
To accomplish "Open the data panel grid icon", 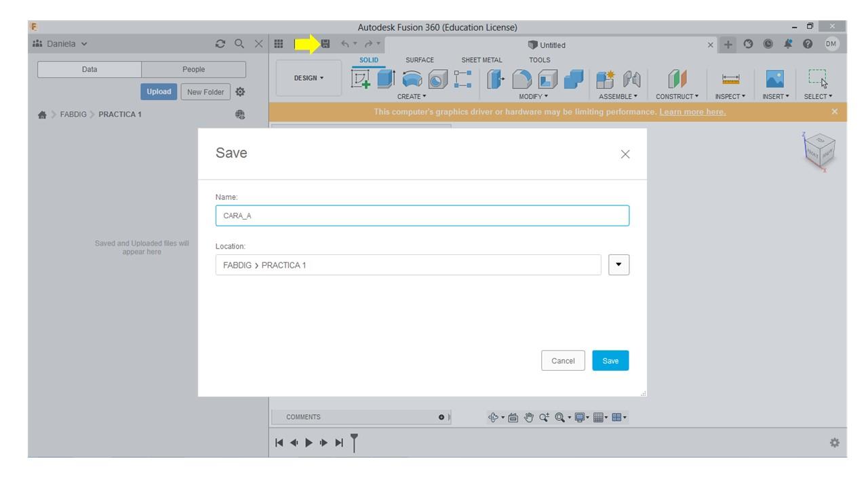I will (x=278, y=45).
